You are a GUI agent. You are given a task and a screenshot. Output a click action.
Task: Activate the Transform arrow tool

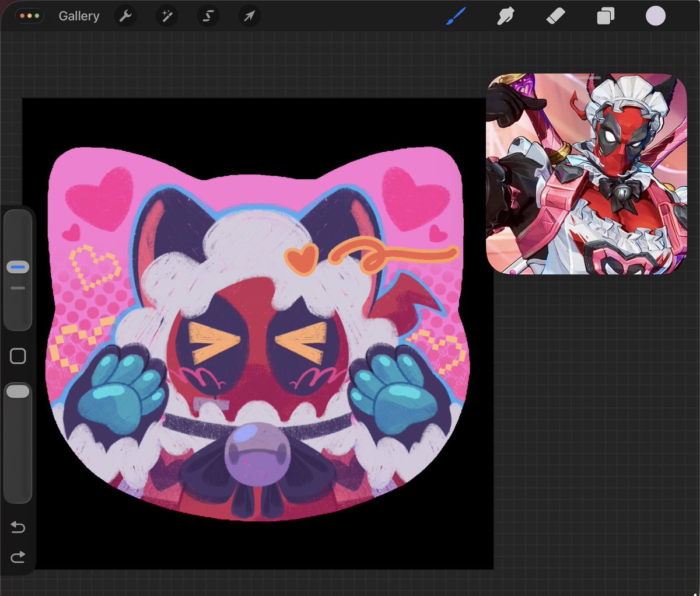249,16
